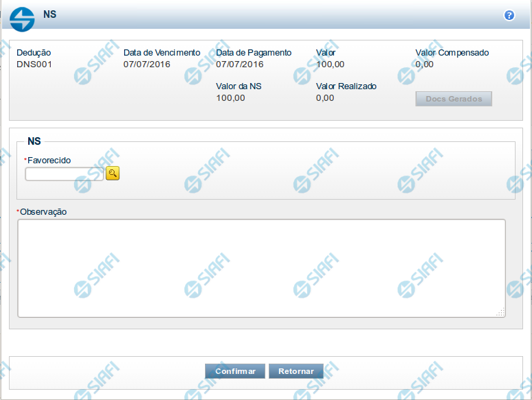
Task: Select the Valor da NS amount
Action: click(x=230, y=97)
